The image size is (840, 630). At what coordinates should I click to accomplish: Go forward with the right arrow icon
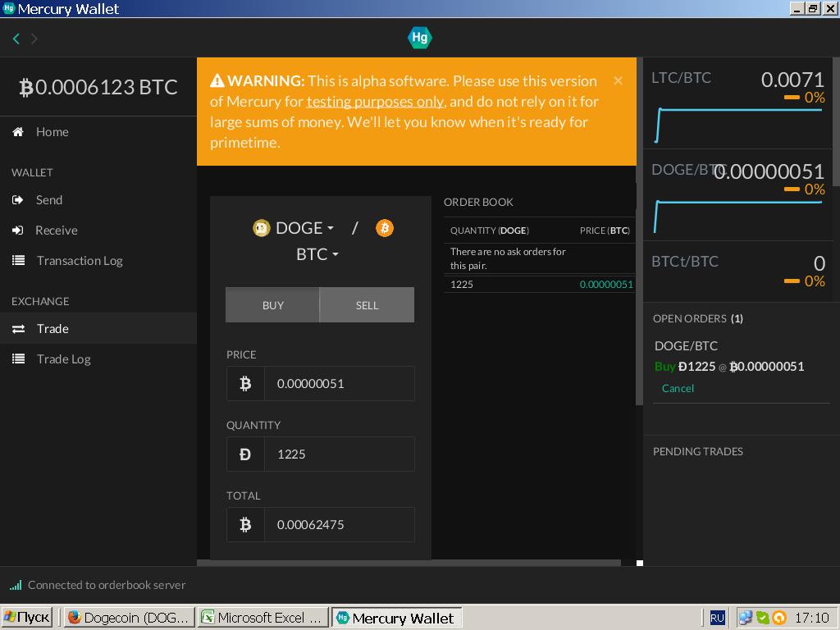34,39
